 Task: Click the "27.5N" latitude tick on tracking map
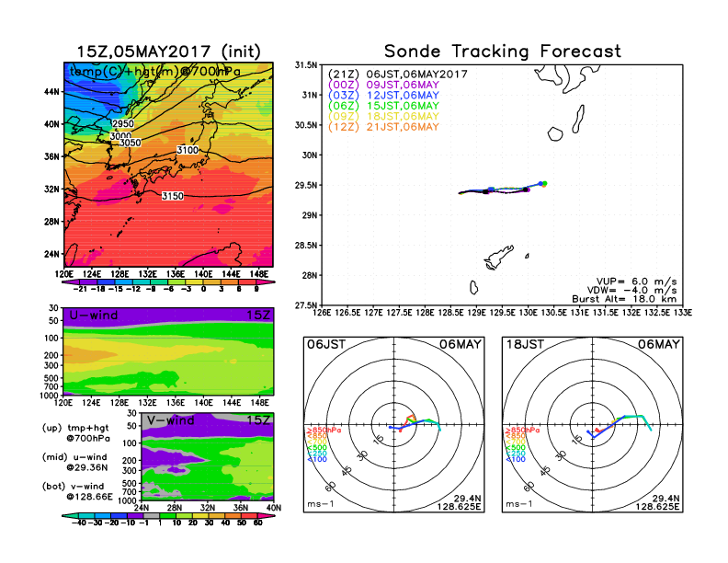[305, 305]
